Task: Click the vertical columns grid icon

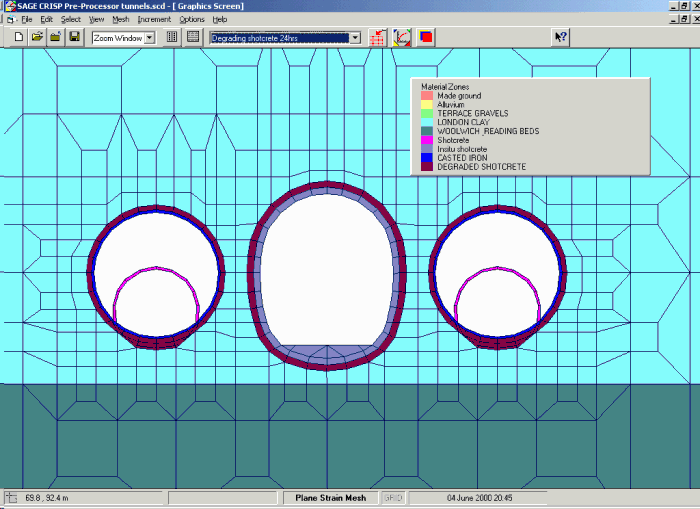Action: pos(172,37)
